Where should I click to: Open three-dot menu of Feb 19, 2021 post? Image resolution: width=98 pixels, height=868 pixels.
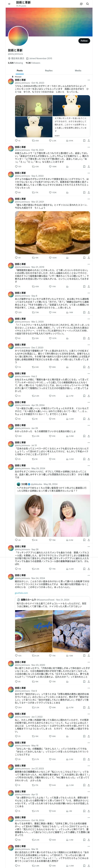89,147
